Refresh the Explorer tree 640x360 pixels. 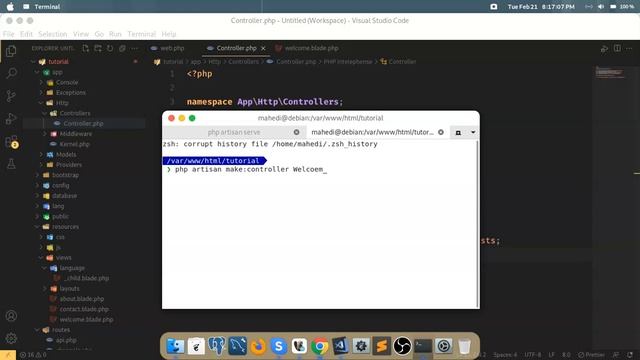coord(110,48)
